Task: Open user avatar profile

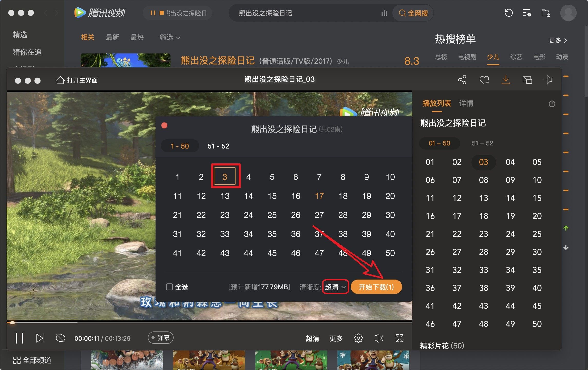Action: tap(568, 13)
